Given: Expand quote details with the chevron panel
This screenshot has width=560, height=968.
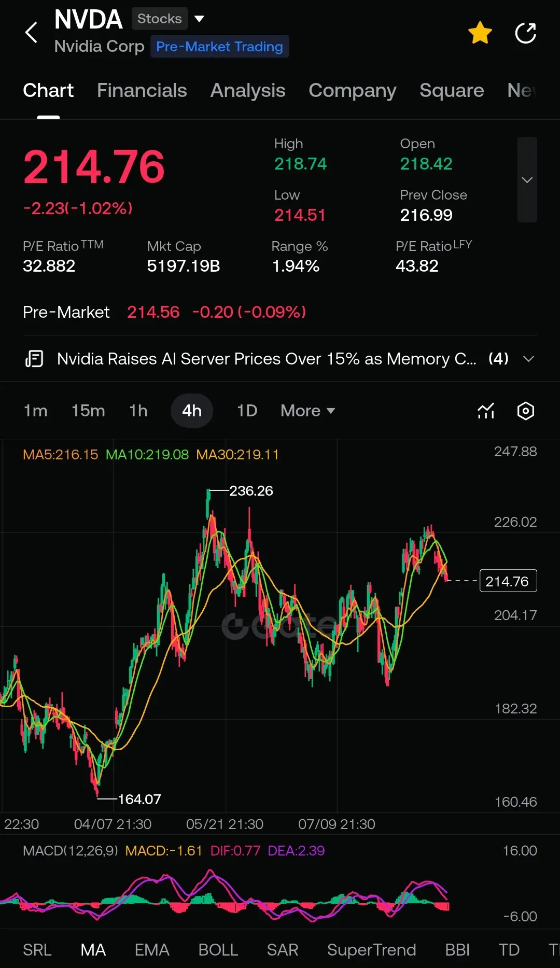Looking at the screenshot, I should (x=527, y=179).
